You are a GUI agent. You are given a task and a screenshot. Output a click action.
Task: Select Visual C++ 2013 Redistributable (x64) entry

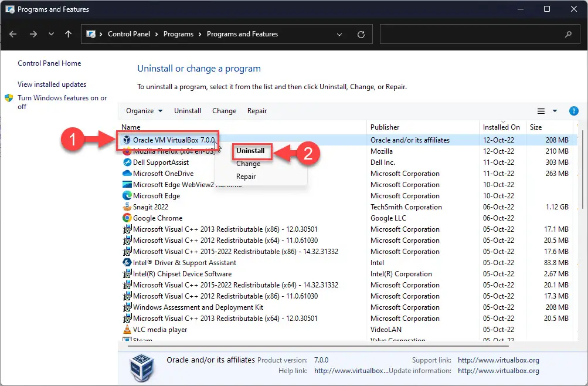225,319
